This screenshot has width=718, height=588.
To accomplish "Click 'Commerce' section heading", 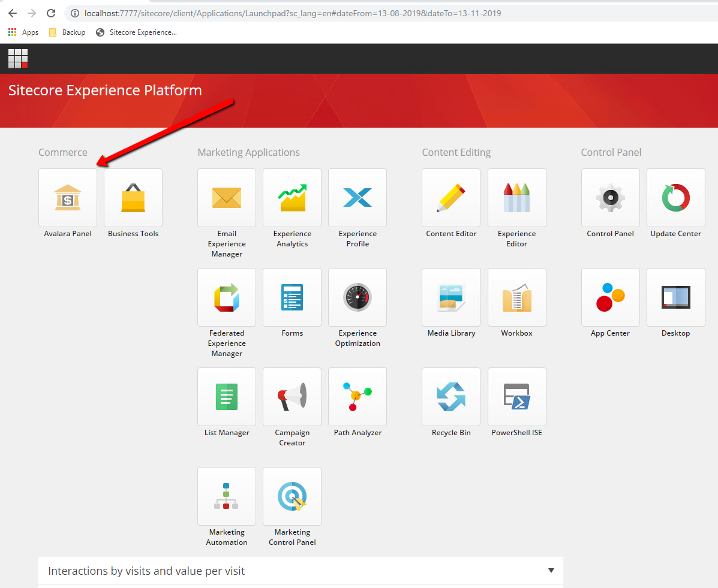I will coord(63,152).
